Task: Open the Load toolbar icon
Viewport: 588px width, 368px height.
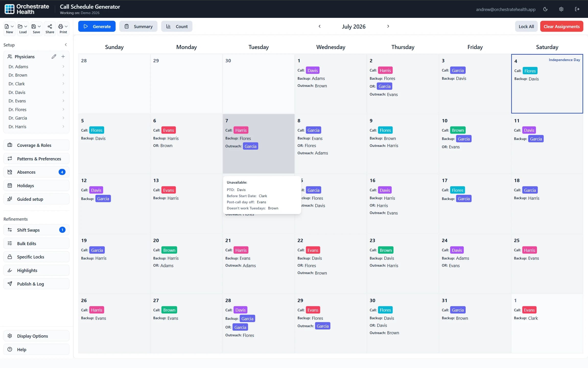Action: pos(23,28)
